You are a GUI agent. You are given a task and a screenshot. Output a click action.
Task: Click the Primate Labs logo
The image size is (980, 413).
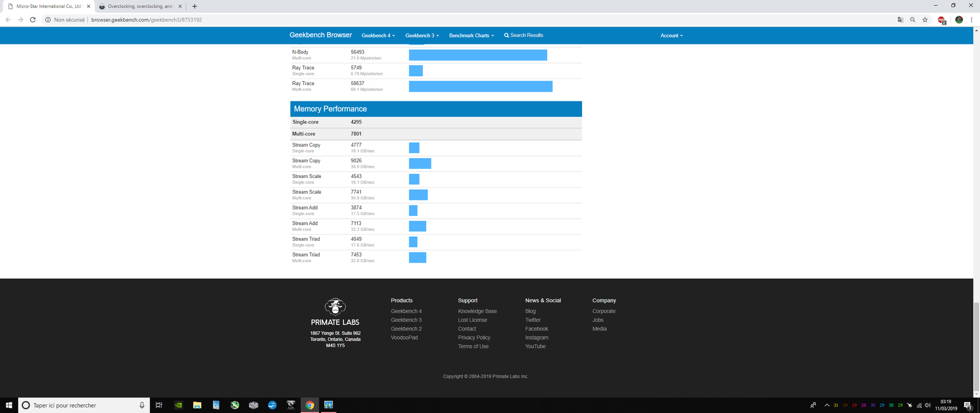(x=335, y=312)
